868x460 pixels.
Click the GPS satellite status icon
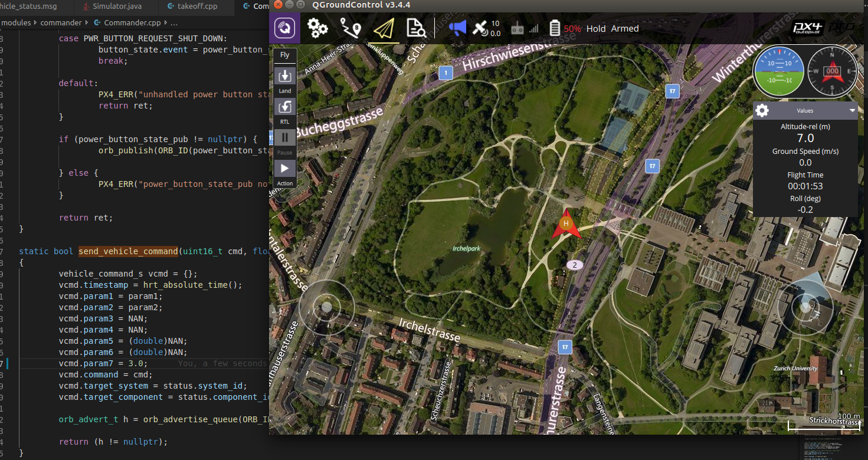pyautogui.click(x=480, y=28)
